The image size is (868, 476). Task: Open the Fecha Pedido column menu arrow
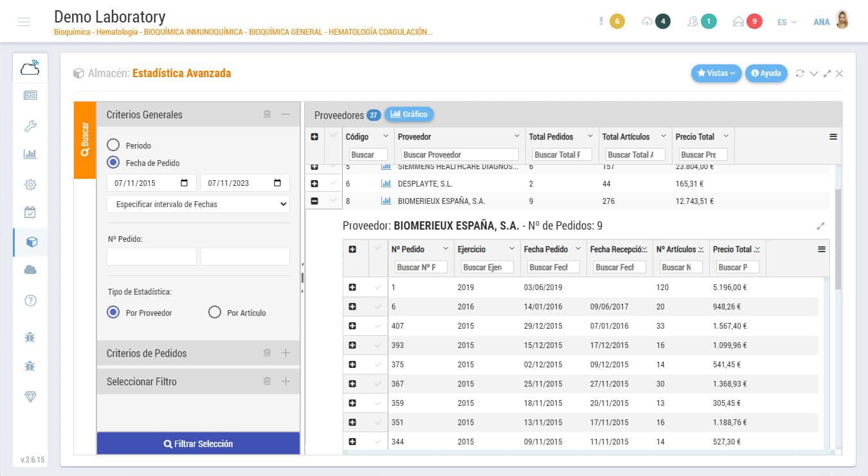(x=578, y=249)
